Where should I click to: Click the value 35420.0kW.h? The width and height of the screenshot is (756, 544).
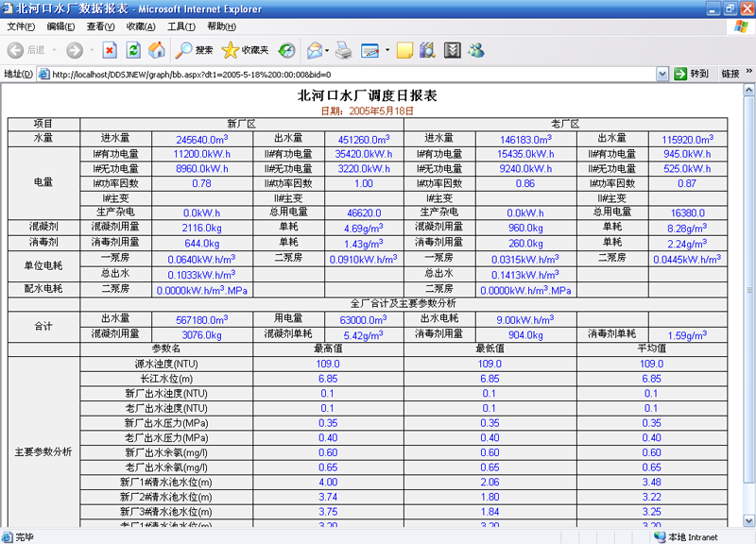click(364, 154)
